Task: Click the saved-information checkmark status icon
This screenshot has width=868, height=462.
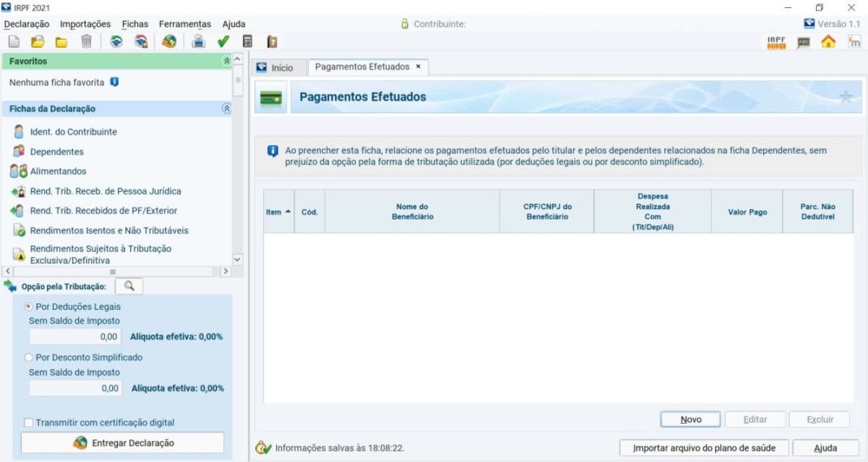Action: click(263, 447)
